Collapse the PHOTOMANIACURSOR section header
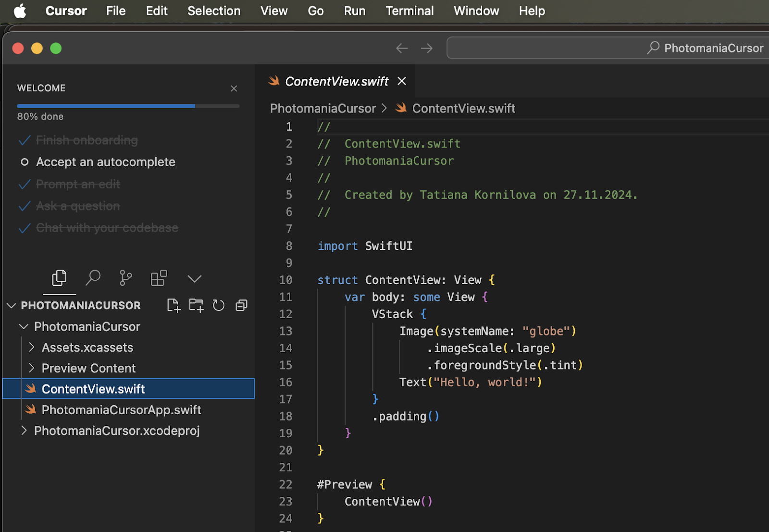769x532 pixels. point(81,305)
